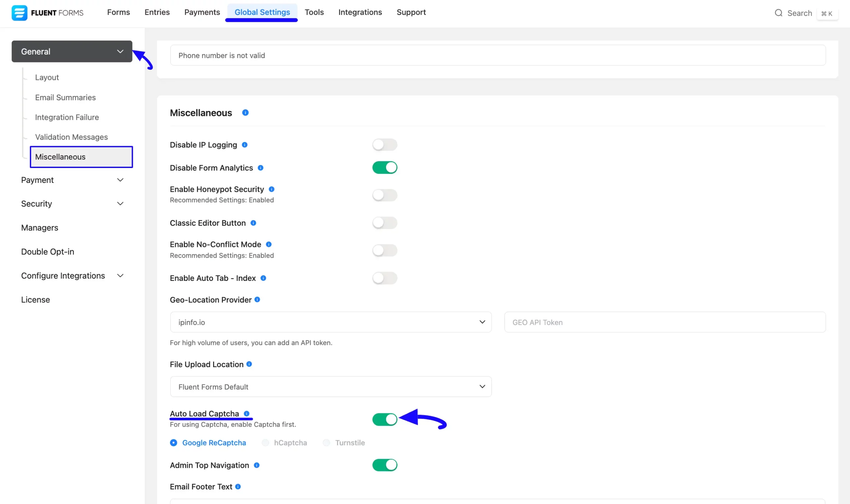Viewport: 850px width, 504px height.
Task: Open the Geo-Location Provider info icon
Action: point(257,299)
